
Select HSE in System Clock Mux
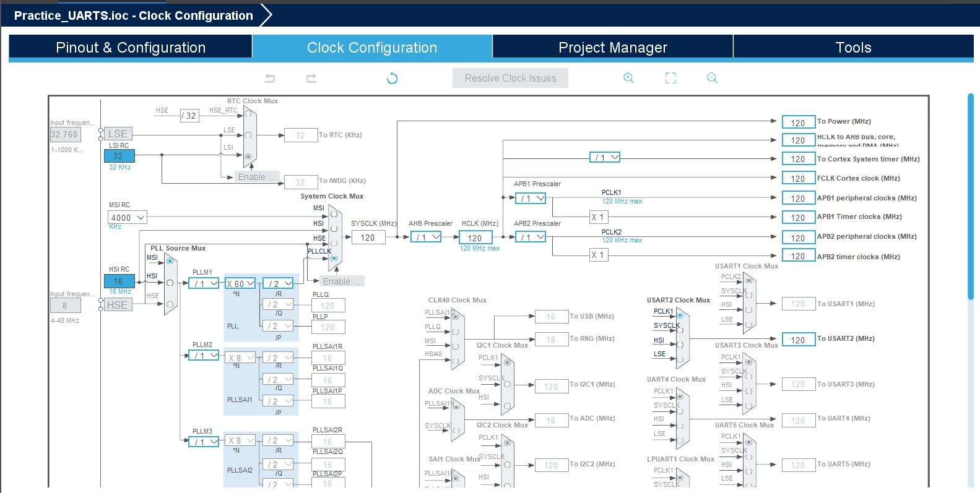tap(334, 243)
